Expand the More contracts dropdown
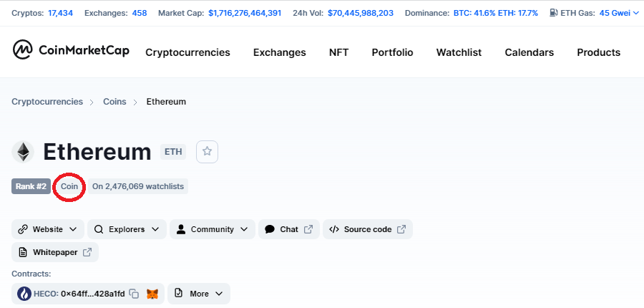The height and width of the screenshot is (308, 644). [x=198, y=294]
